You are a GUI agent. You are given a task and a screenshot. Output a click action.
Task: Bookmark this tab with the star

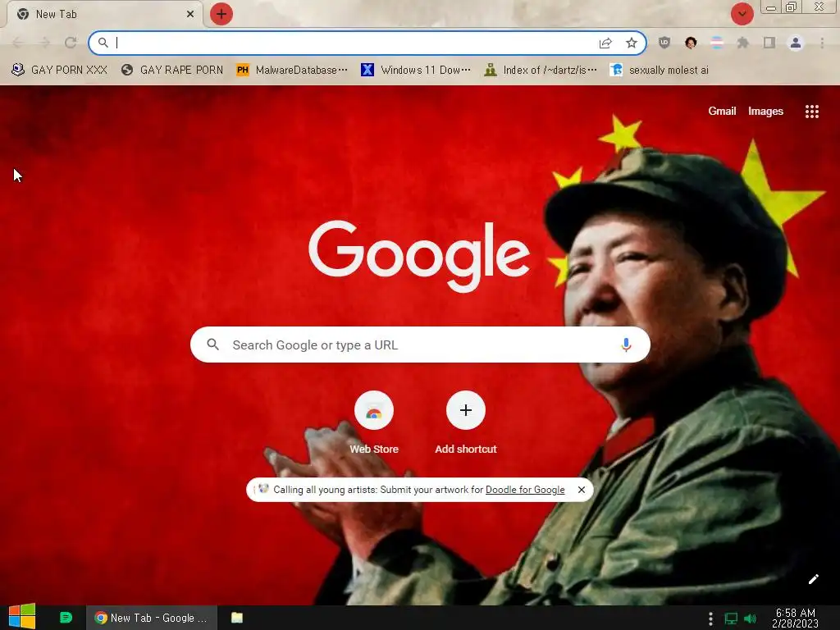632,43
